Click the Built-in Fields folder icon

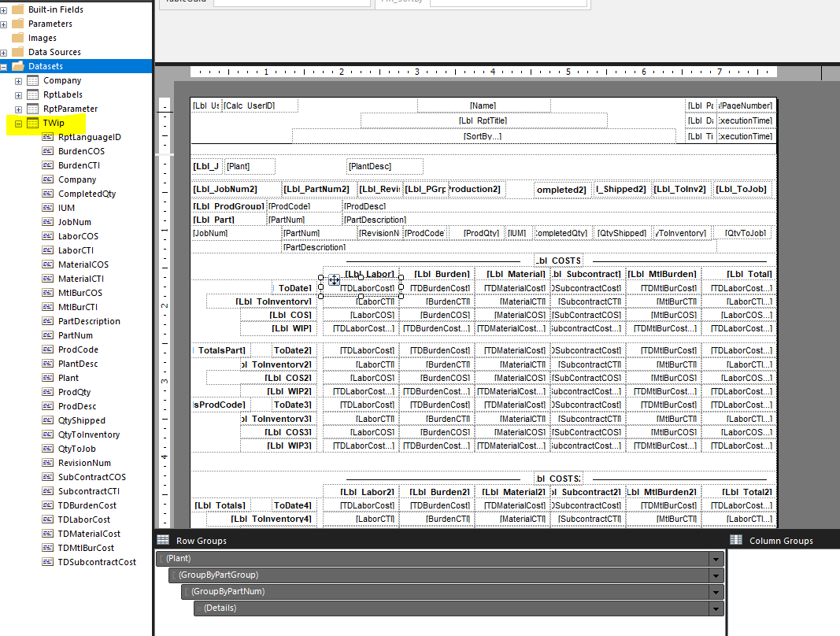17,9
